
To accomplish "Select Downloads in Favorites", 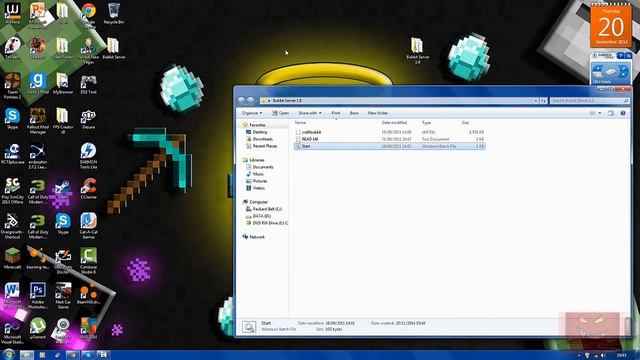I will 259,139.
